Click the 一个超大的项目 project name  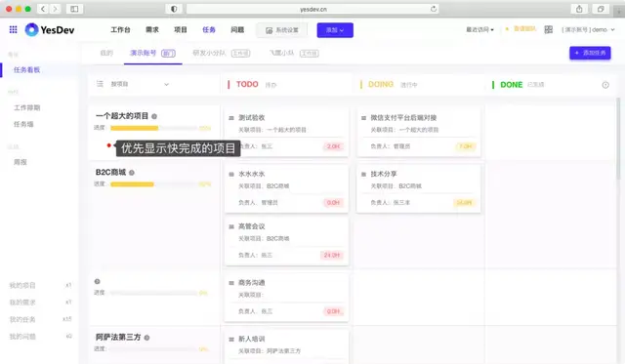pos(121,116)
